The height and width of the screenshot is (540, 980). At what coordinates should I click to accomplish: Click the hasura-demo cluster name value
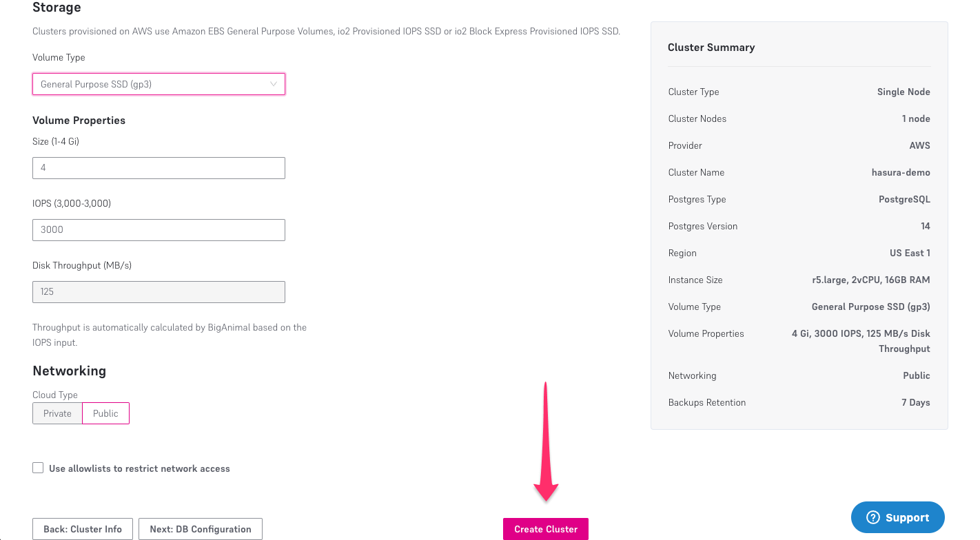pyautogui.click(x=901, y=172)
